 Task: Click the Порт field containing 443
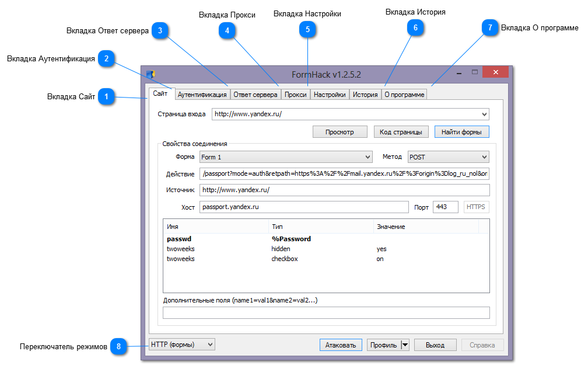[445, 207]
